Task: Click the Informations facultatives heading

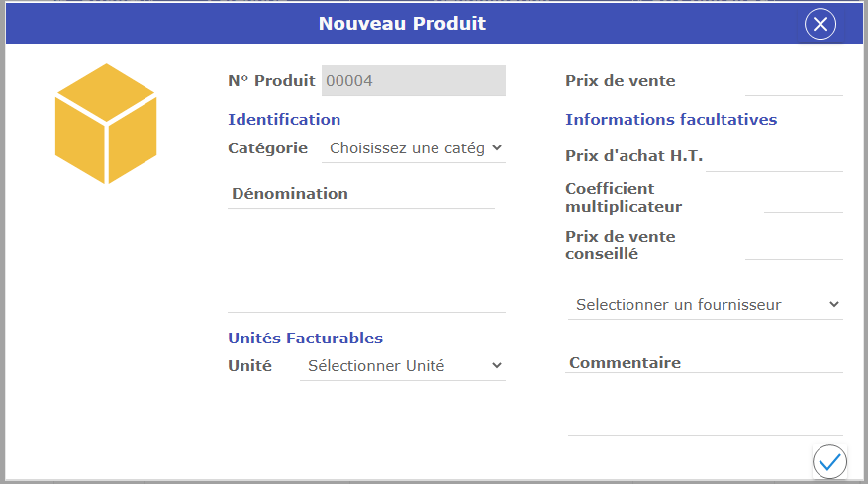Action: pyautogui.click(x=671, y=120)
